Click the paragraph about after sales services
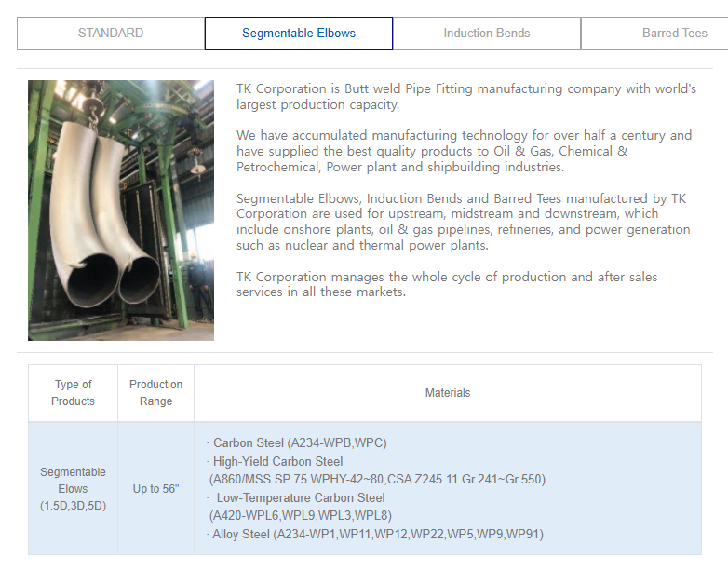Image resolution: width=728 pixels, height=571 pixels. point(449,284)
